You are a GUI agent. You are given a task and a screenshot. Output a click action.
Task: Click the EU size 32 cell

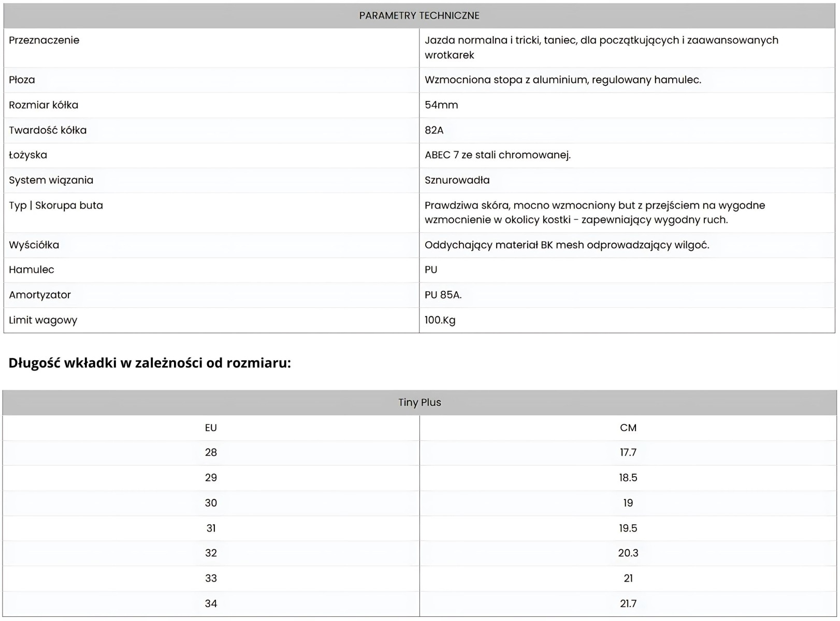click(211, 553)
